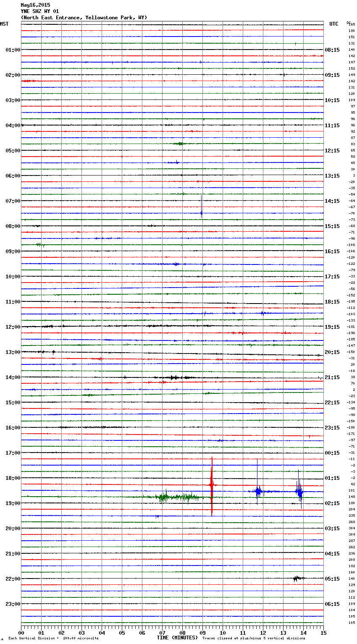Click the 17:15 UTC time label
357x644 pixels.
click(x=332, y=277)
